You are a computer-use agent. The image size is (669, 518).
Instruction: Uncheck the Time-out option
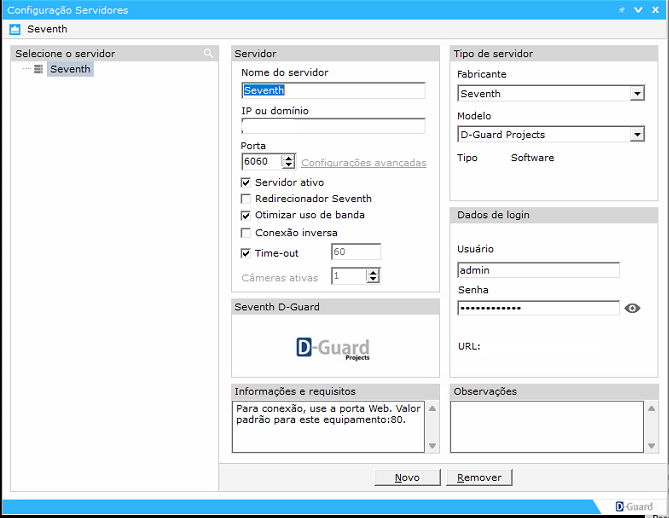coord(246,254)
